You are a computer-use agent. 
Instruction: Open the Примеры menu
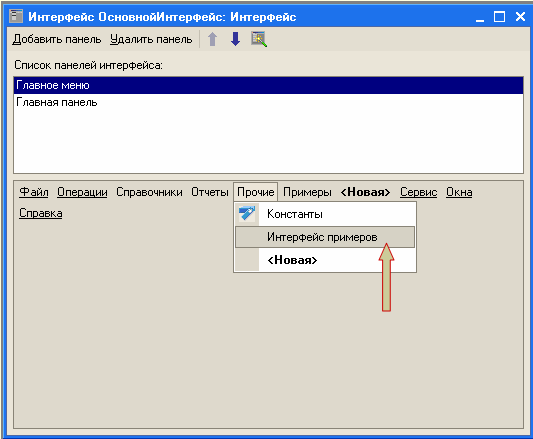coord(307,192)
